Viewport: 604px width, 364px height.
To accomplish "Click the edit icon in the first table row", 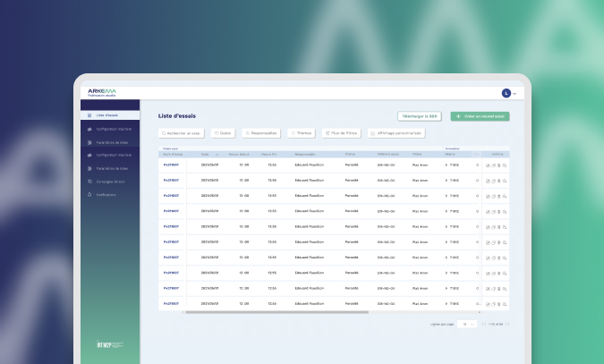I will 488,165.
